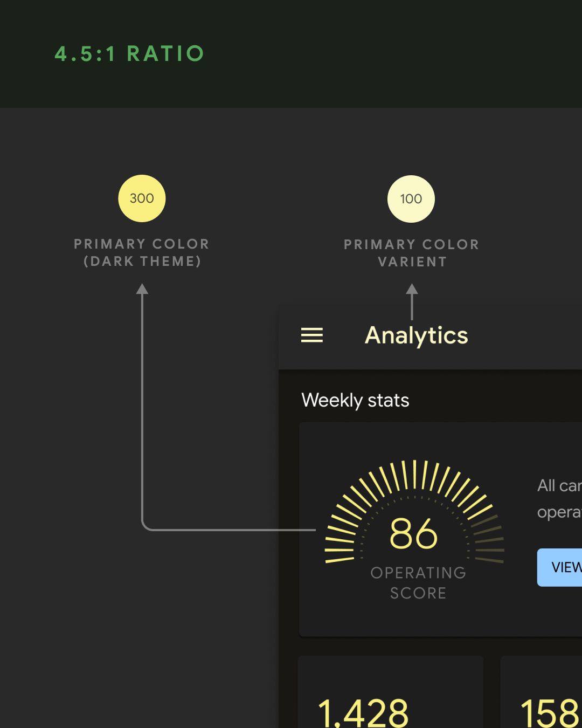Open the hamburger menu beside Analytics

point(311,335)
